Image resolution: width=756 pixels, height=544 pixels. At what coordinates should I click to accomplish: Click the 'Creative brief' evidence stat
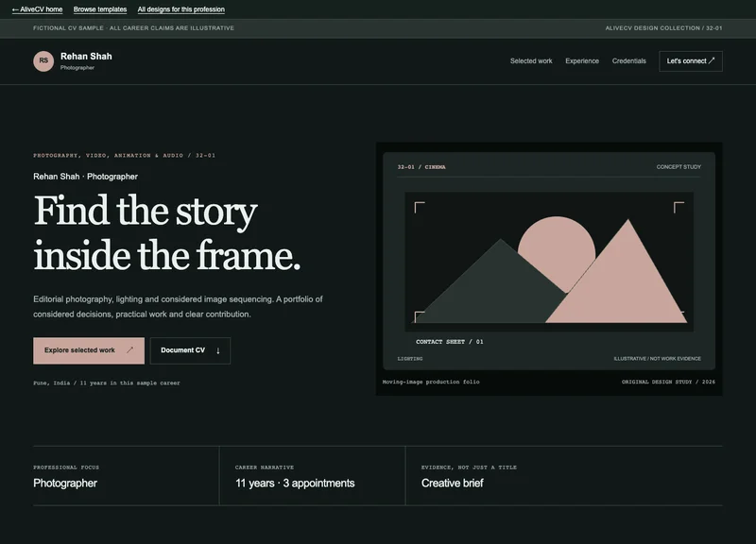point(453,484)
